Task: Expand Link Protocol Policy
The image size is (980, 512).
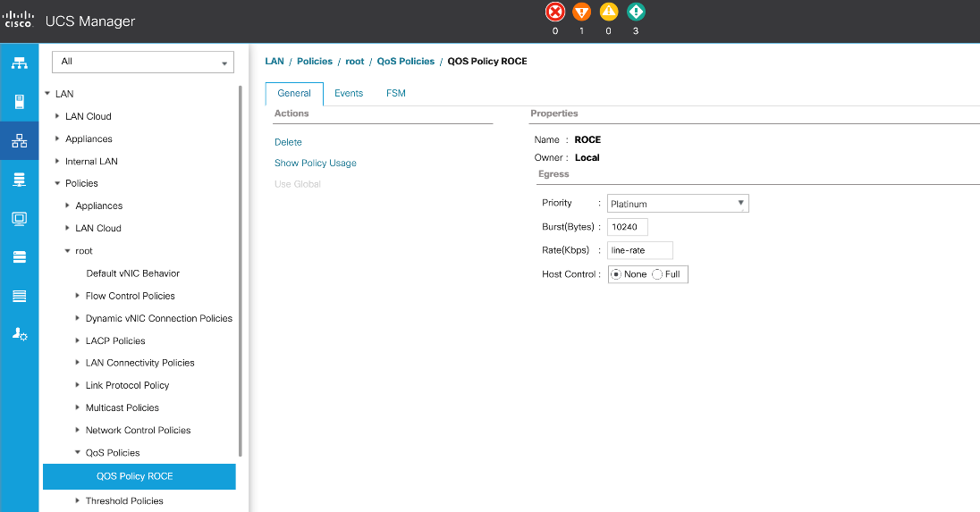Action: (x=78, y=384)
